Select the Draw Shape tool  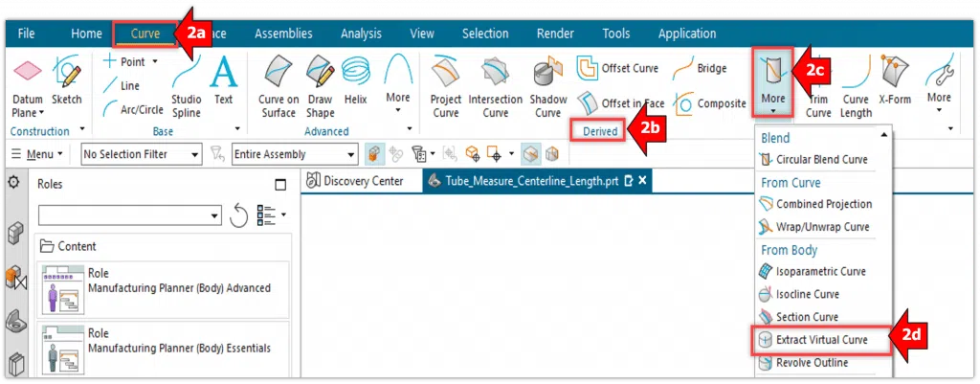pos(320,87)
